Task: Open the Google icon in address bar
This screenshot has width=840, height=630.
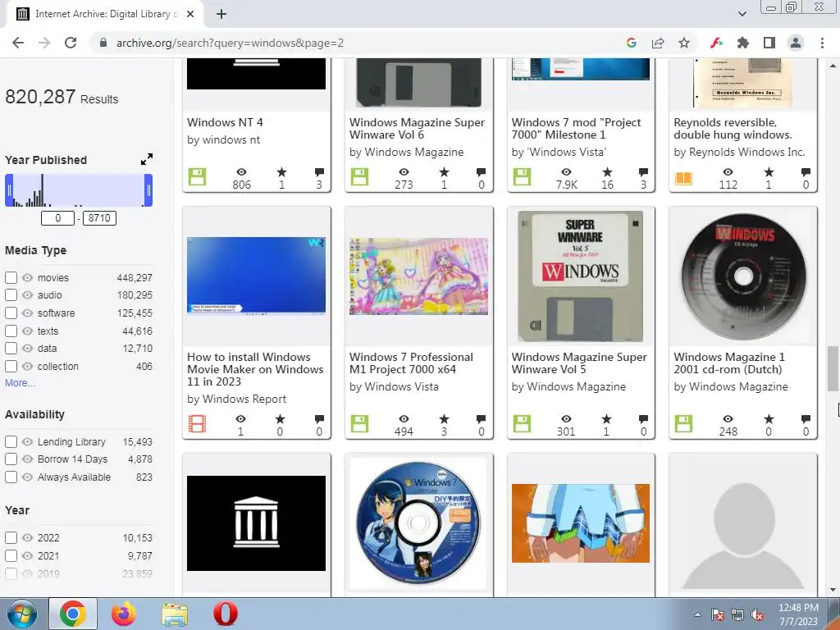Action: pyautogui.click(x=632, y=43)
